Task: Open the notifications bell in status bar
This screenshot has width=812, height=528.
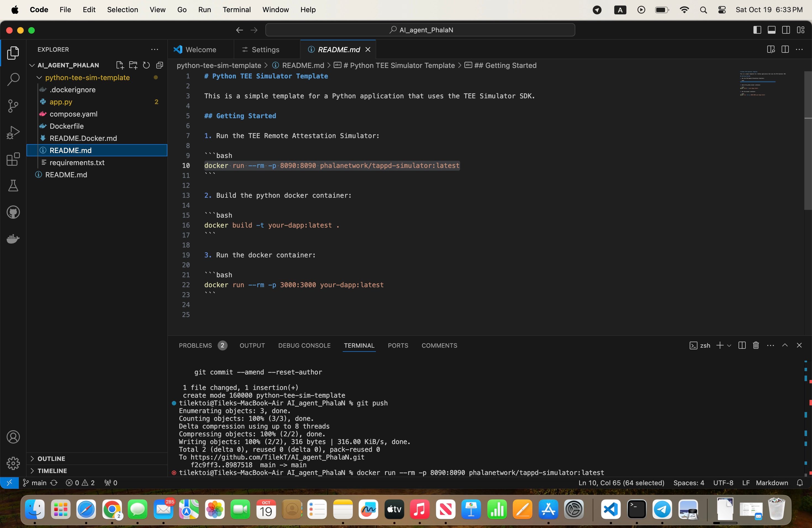Action: point(800,483)
